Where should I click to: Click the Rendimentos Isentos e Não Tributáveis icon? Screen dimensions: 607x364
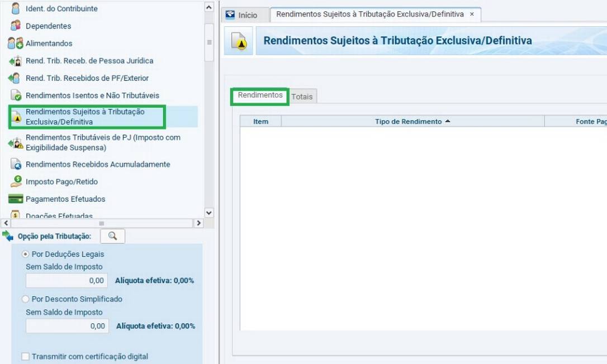point(15,95)
